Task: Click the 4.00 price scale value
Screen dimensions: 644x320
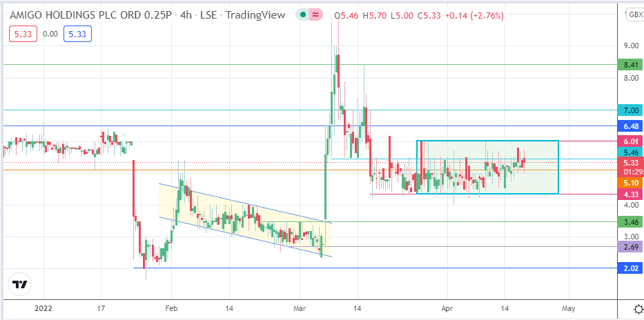Action: click(632, 205)
